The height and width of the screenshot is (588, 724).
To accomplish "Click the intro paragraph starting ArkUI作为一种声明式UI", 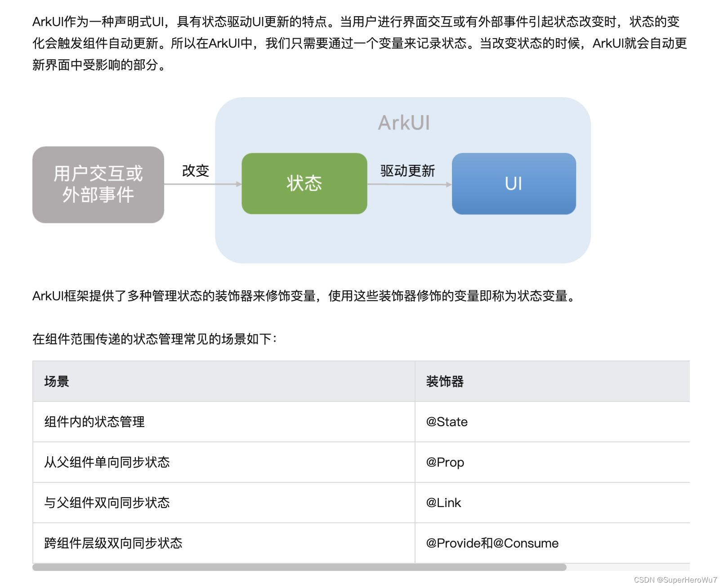I will tap(360, 43).
